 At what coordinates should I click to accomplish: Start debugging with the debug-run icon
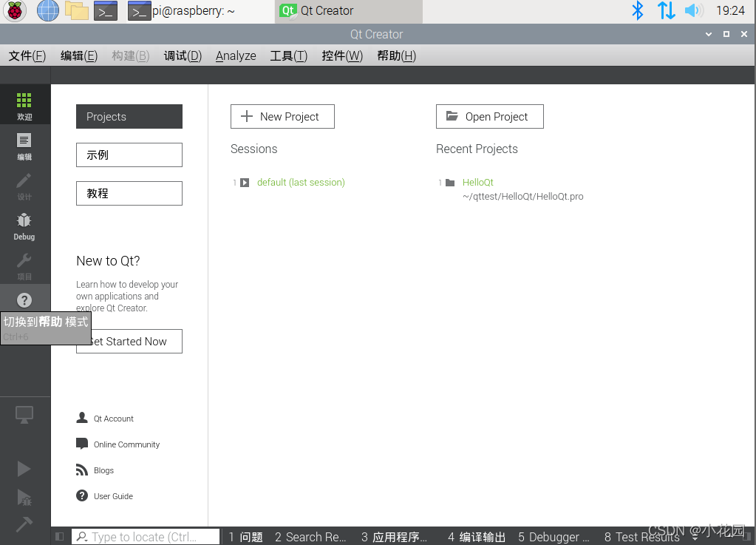point(26,498)
